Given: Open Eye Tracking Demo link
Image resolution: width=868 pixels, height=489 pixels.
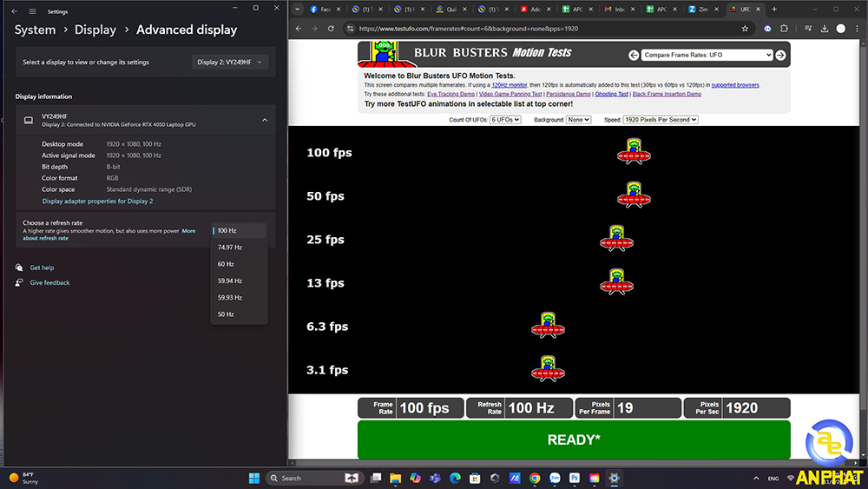Looking at the screenshot, I should 450,94.
